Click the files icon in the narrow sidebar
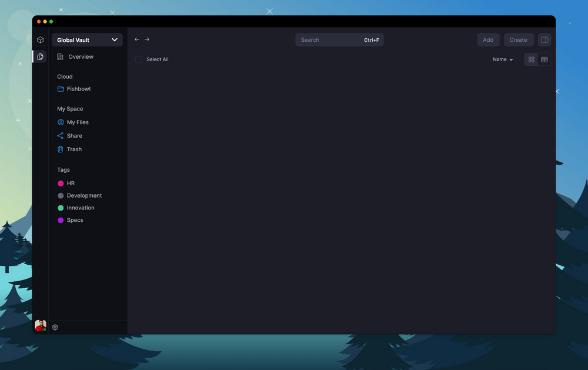 pos(40,56)
